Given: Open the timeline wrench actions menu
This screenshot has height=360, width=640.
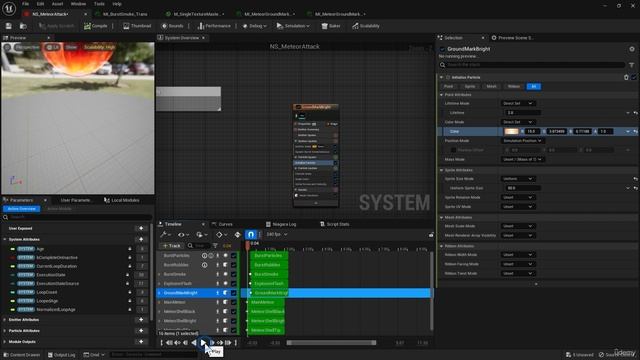Looking at the screenshot, I should coord(165,234).
